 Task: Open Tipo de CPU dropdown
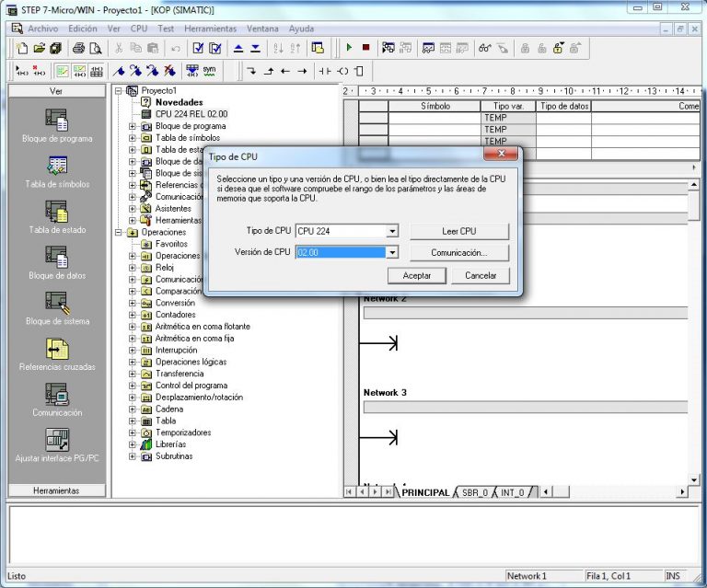coord(392,231)
